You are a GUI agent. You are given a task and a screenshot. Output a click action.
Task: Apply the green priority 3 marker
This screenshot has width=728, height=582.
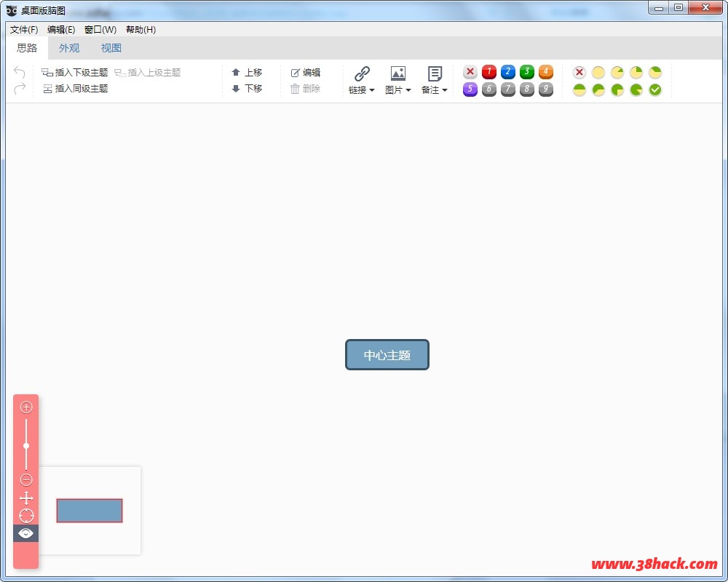pyautogui.click(x=527, y=72)
